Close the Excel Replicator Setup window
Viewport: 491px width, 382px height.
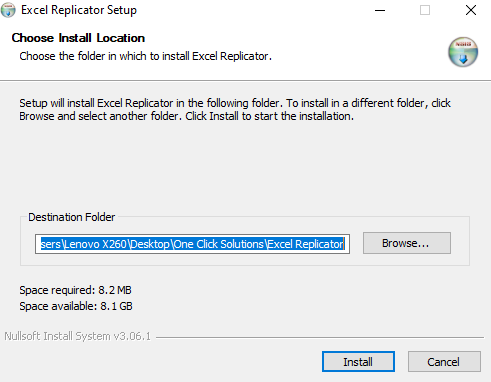(x=471, y=10)
